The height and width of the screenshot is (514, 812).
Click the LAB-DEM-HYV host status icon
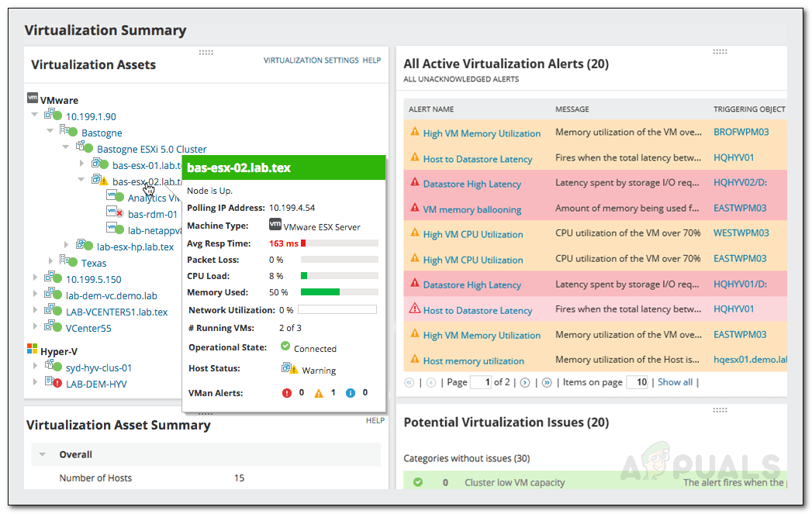tap(54, 383)
